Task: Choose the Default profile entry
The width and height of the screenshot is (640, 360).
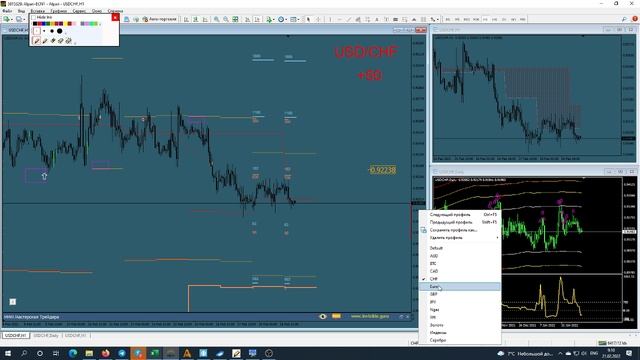Action: pos(460,248)
